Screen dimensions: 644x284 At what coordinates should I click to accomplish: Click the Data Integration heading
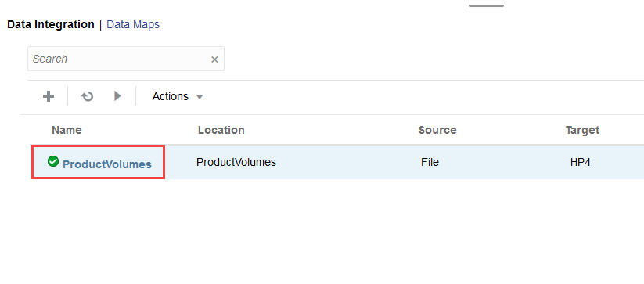(x=51, y=24)
